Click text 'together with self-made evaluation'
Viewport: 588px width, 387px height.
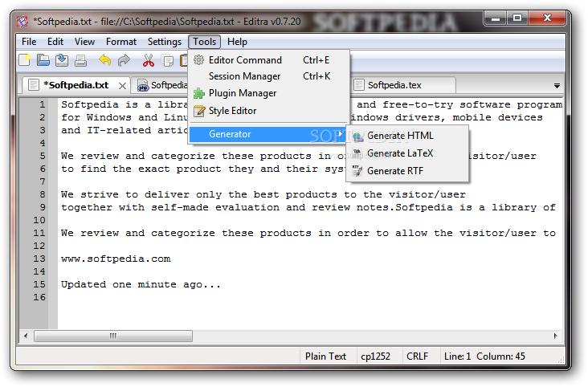pyautogui.click(x=170, y=207)
